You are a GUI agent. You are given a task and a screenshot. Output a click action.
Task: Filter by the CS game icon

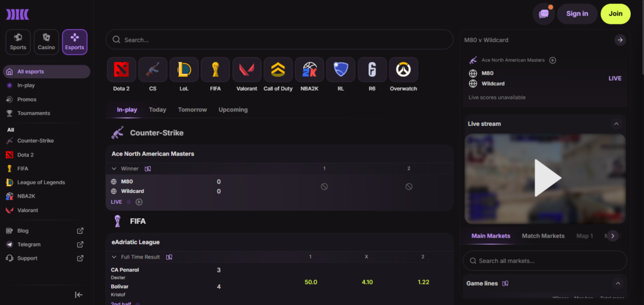(x=153, y=70)
